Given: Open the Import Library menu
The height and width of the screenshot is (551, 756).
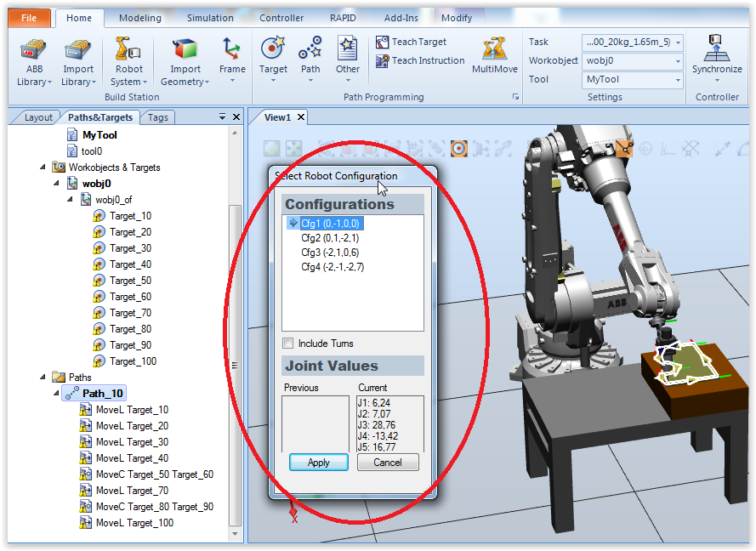Looking at the screenshot, I should 78,63.
